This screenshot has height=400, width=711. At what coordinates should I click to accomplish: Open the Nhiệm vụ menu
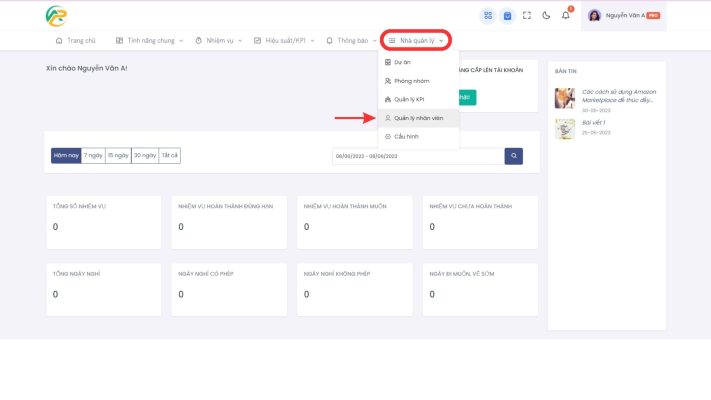(219, 40)
